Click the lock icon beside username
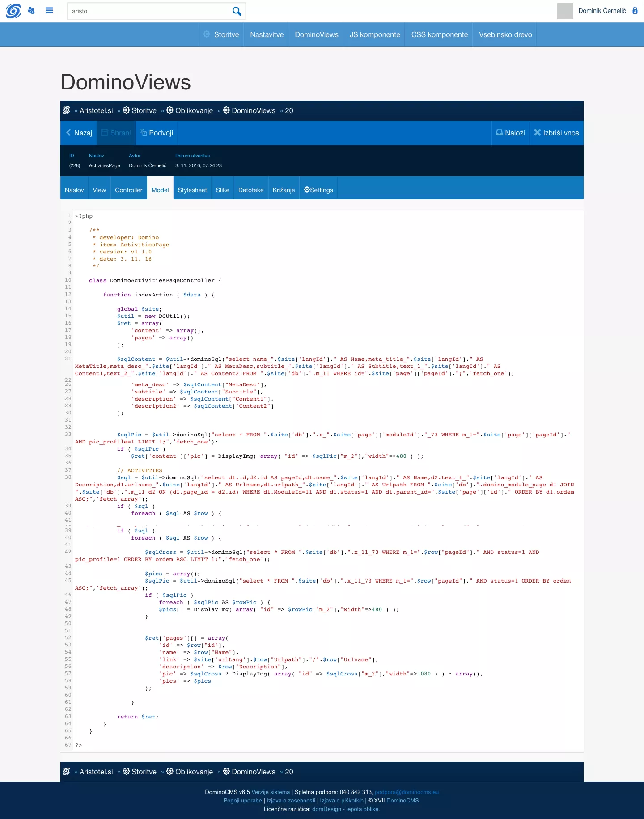 635,11
